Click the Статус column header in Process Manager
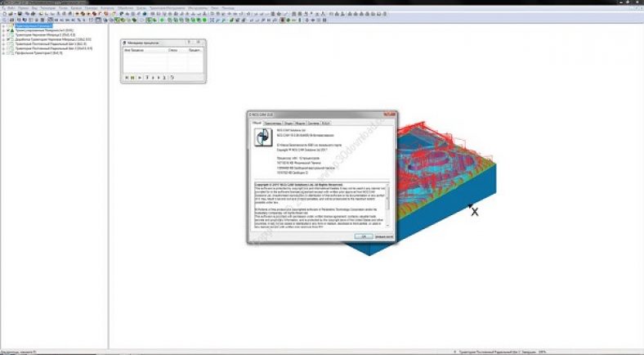Screen dimensions: 644x355 pyautogui.click(x=177, y=50)
